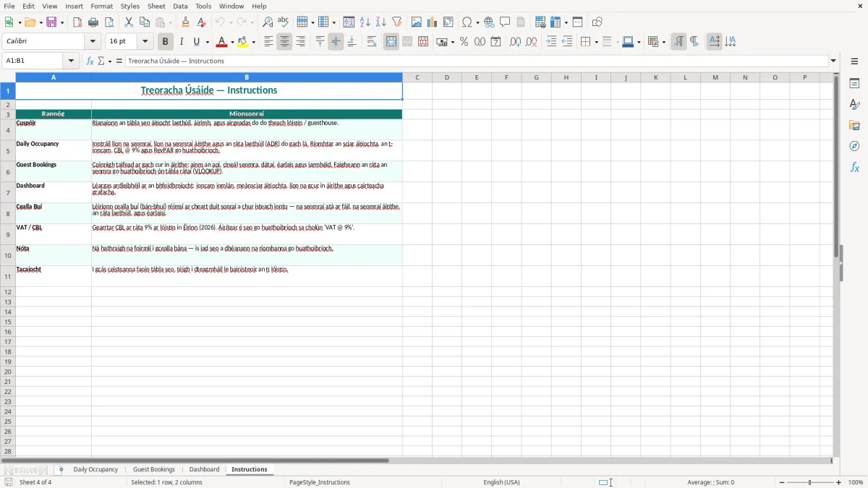Decrease Indent icon
This screenshot has height=488, width=868.
pyautogui.click(x=567, y=42)
